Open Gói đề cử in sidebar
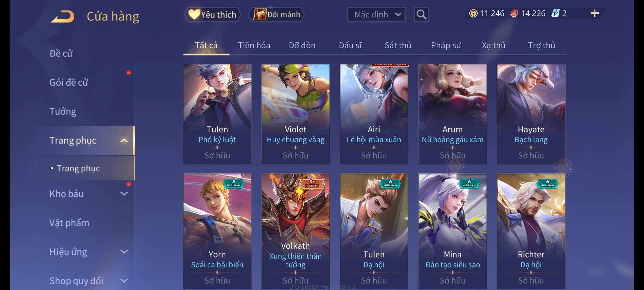 tap(69, 82)
